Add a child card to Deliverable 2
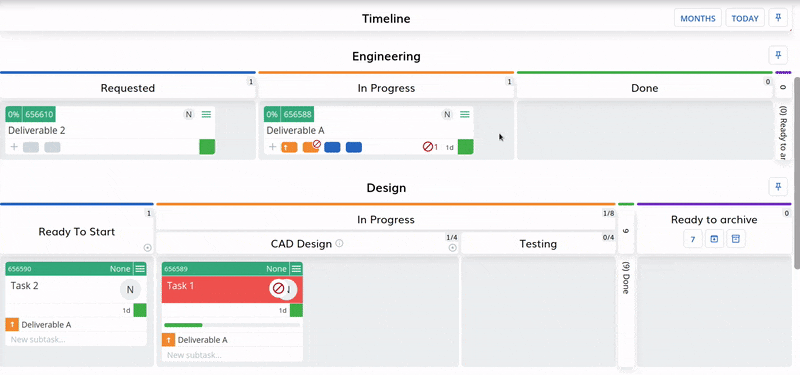Screen dimensions: 800x375 point(14,147)
